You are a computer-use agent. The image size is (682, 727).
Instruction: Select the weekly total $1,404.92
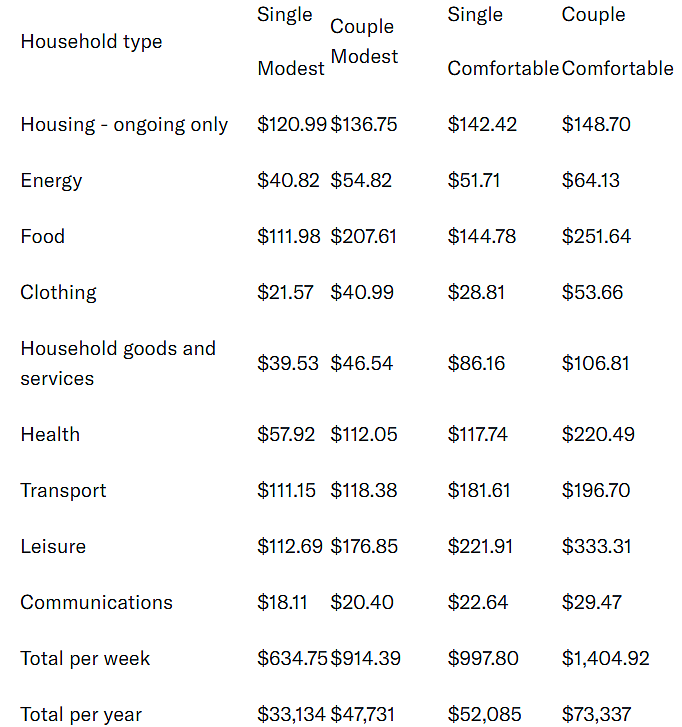coord(606,658)
